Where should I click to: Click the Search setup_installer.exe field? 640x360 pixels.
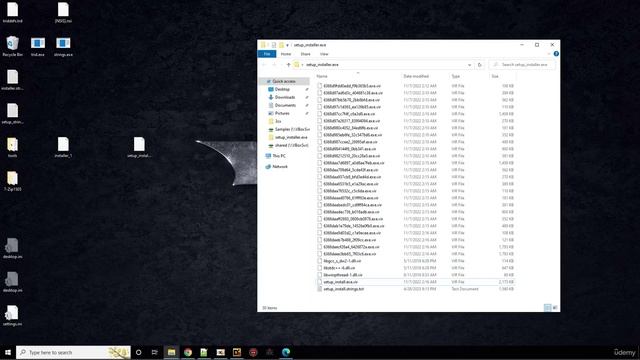coord(523,64)
